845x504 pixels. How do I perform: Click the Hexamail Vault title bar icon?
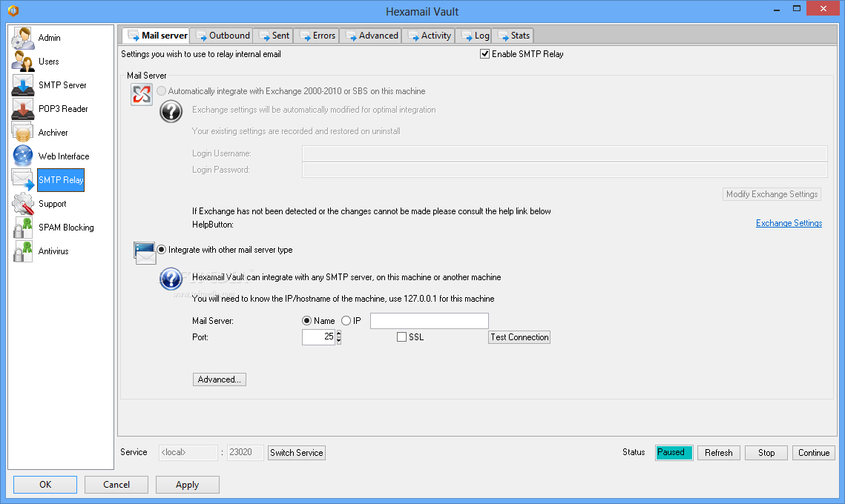pos(13,10)
